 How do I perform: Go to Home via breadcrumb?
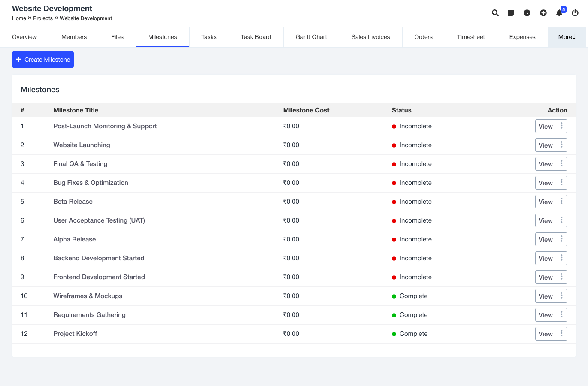point(19,18)
